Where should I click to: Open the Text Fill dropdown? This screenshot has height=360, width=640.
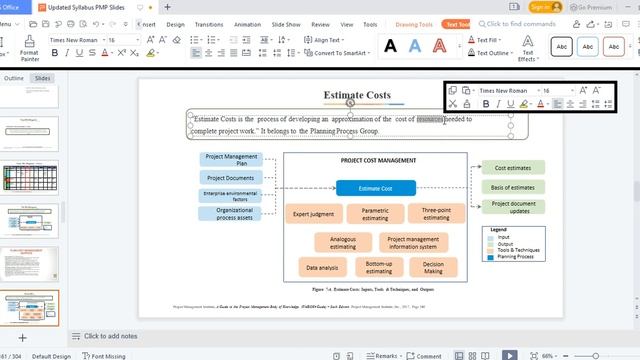pyautogui.click(x=484, y=40)
